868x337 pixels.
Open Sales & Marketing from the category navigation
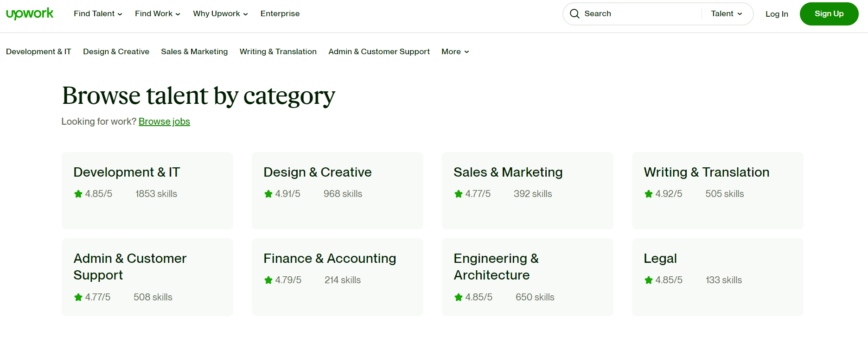(194, 51)
